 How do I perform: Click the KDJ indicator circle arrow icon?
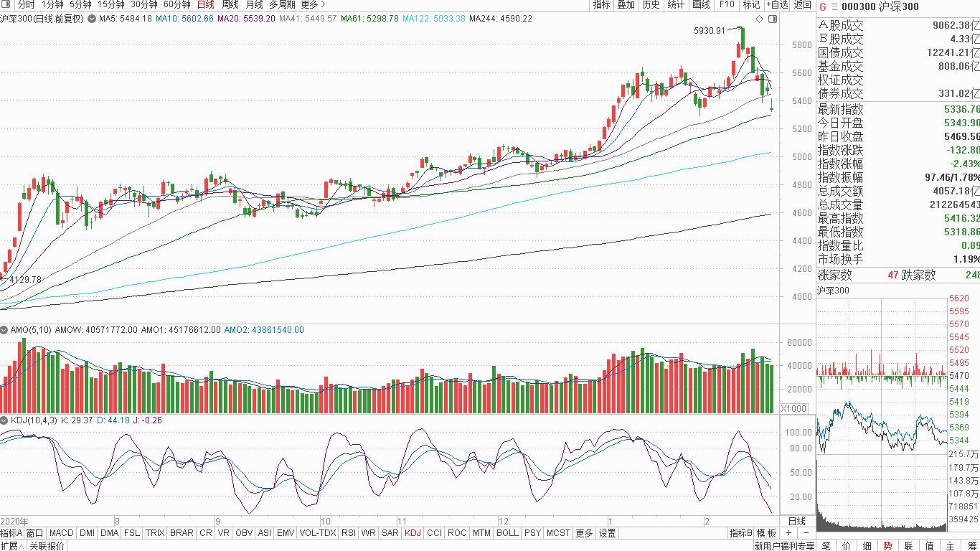(x=4, y=420)
